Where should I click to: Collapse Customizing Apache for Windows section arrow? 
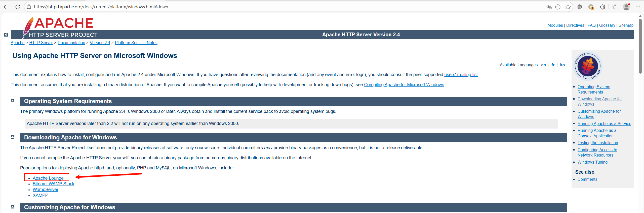click(x=12, y=207)
